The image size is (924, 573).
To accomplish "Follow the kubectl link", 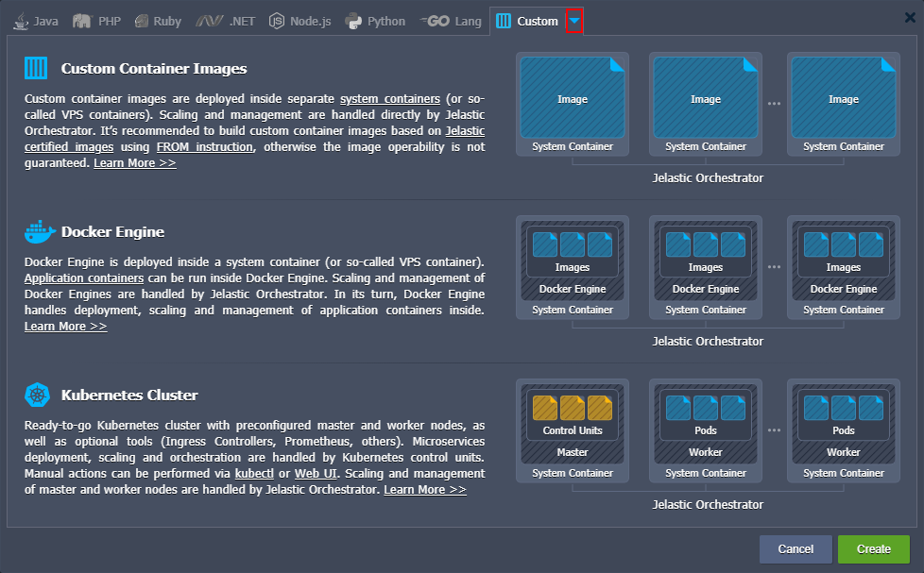I will (254, 474).
